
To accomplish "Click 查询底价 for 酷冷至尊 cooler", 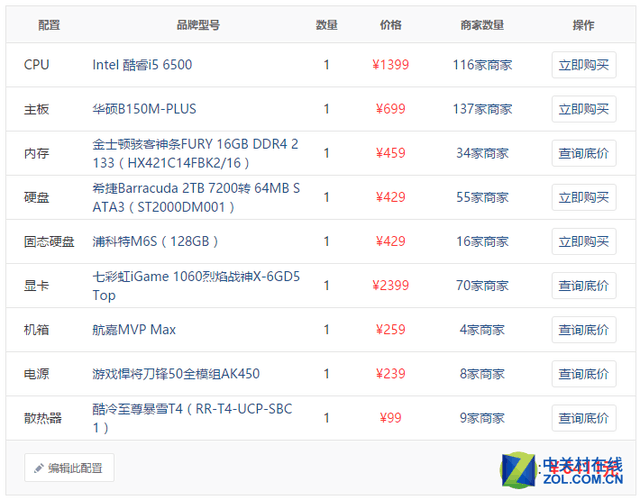I will (584, 418).
